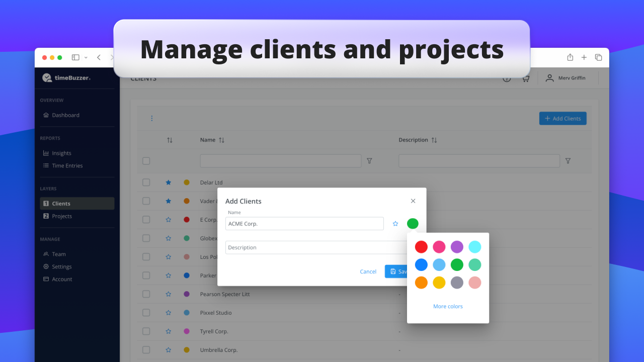
Task: Pick the gray color swatch
Action: 457,283
